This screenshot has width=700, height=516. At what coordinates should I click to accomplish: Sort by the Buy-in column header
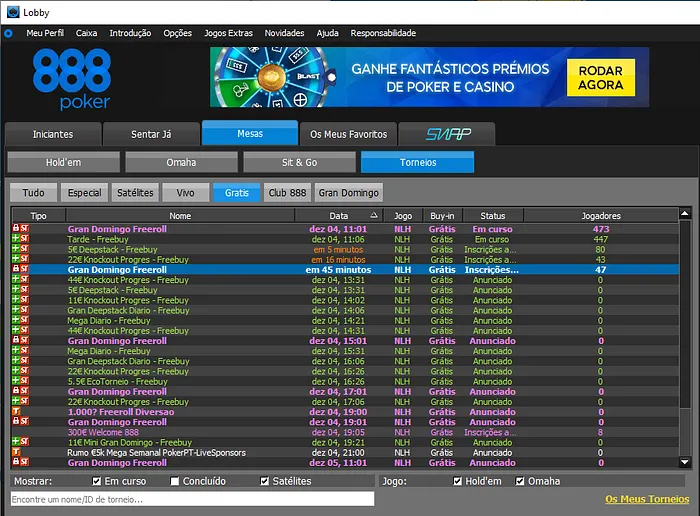[x=442, y=216]
